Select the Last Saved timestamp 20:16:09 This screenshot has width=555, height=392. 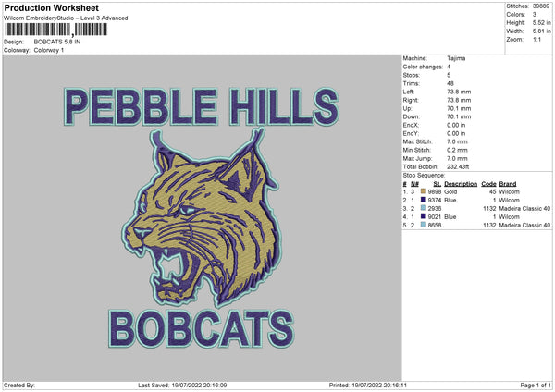pyautogui.click(x=216, y=385)
